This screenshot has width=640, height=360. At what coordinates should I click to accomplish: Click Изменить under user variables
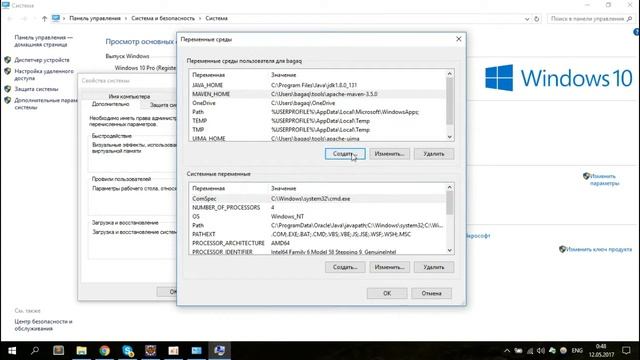click(x=389, y=154)
